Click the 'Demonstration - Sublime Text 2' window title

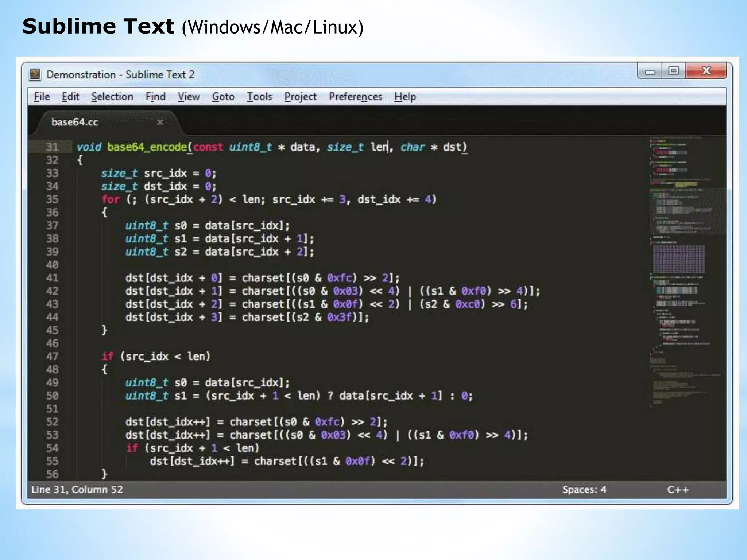[120, 74]
